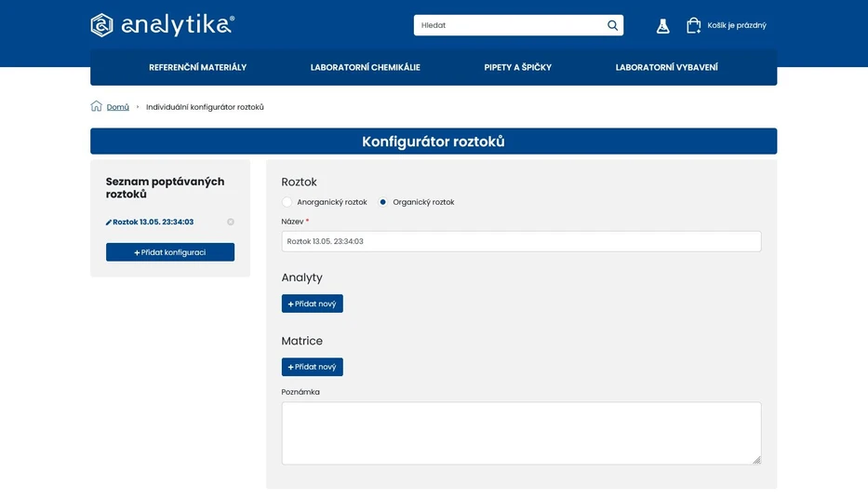Click the 'Konfigurátor roztoků' heading
The height and width of the screenshot is (500, 868).
[x=434, y=142]
